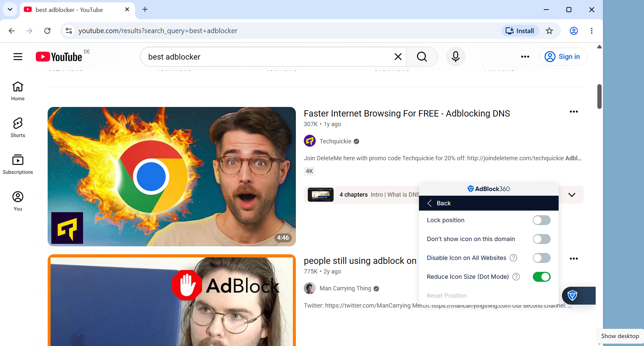Toggle Disable Icon on All Websites switch
This screenshot has width=644, height=346.
point(541,258)
